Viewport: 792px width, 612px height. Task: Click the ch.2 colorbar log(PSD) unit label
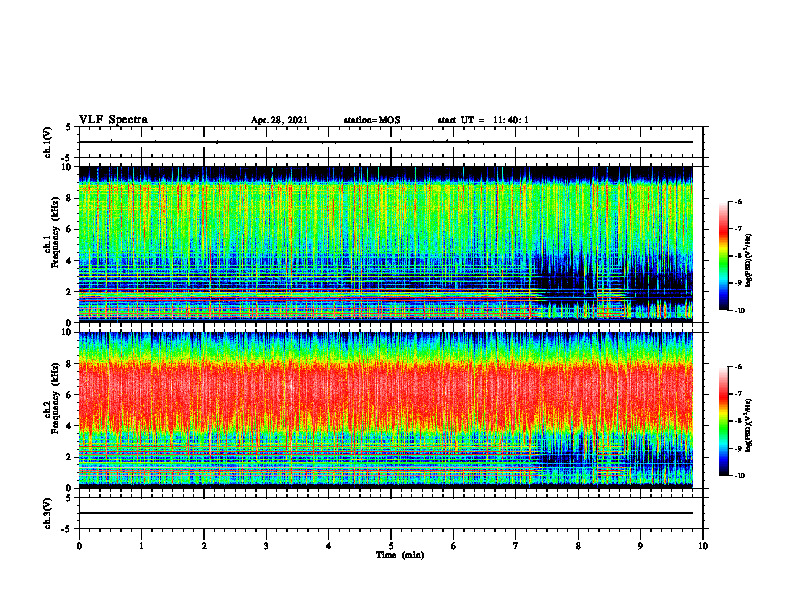pos(749,425)
